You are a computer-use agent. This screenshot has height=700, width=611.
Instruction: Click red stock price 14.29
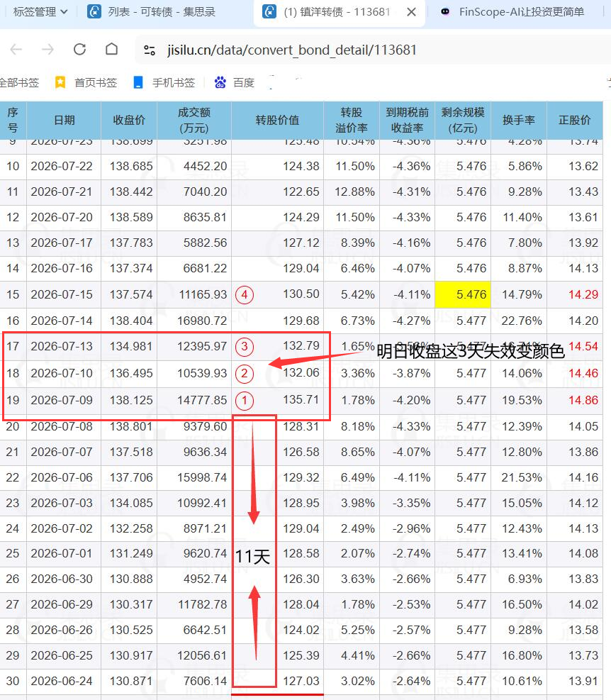[583, 294]
